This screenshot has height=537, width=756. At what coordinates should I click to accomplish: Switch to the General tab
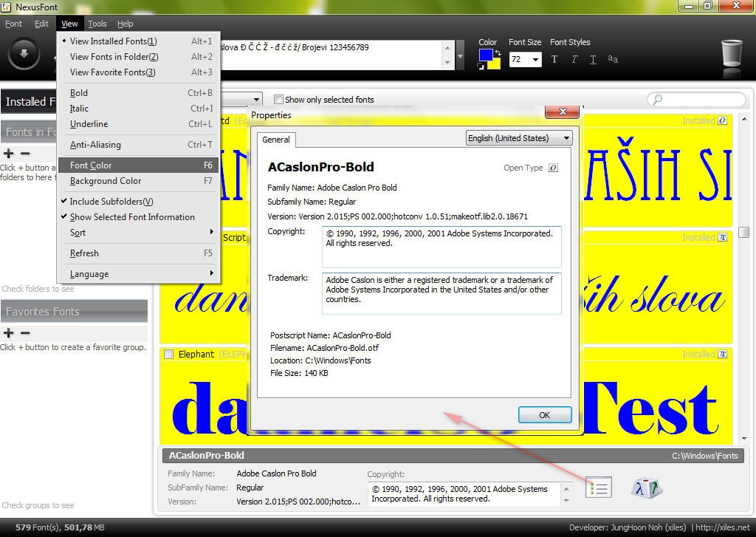[276, 140]
